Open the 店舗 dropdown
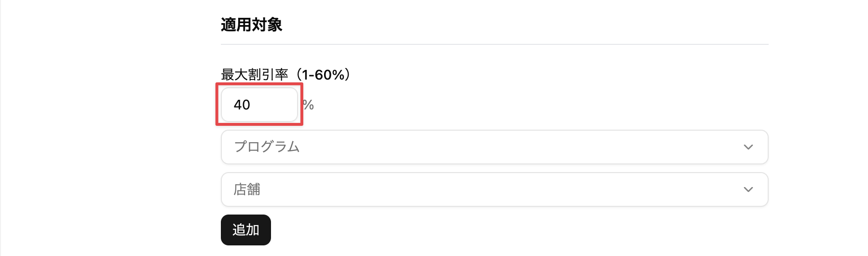Viewport: 868px width, 256px height. (494, 189)
